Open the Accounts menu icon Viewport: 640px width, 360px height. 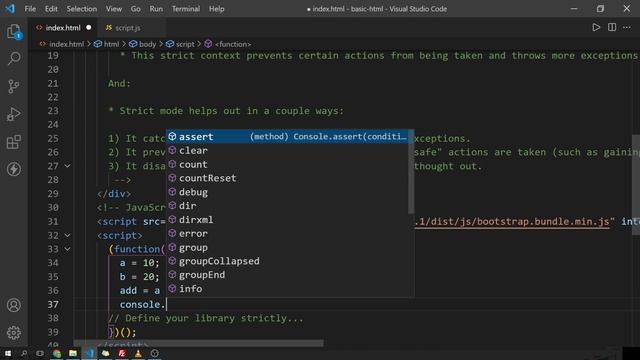click(x=14, y=305)
